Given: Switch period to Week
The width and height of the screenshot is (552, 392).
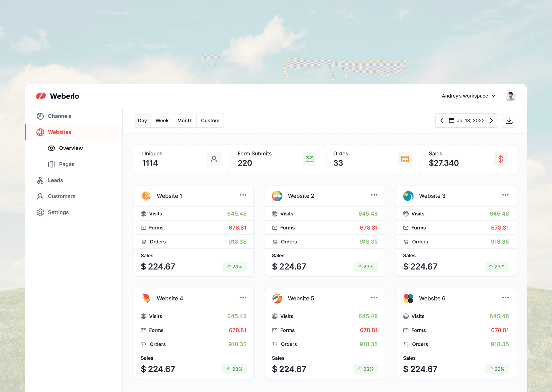Looking at the screenshot, I should tap(162, 121).
